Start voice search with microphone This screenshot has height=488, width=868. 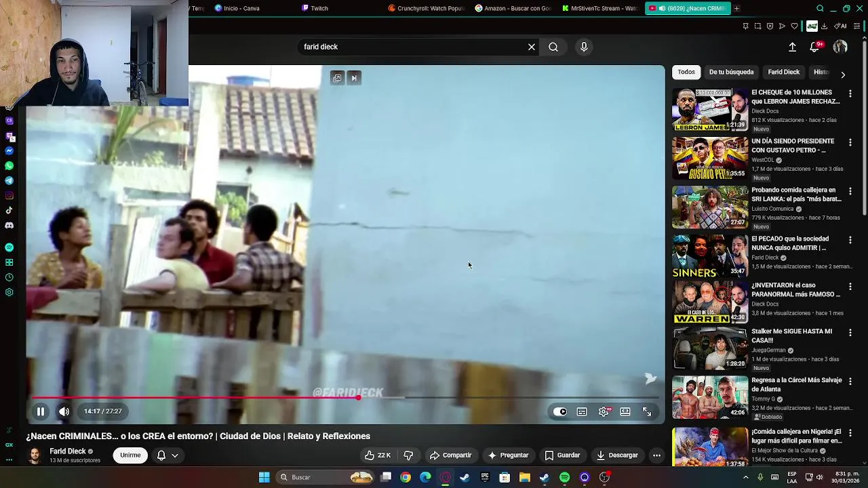click(x=584, y=47)
